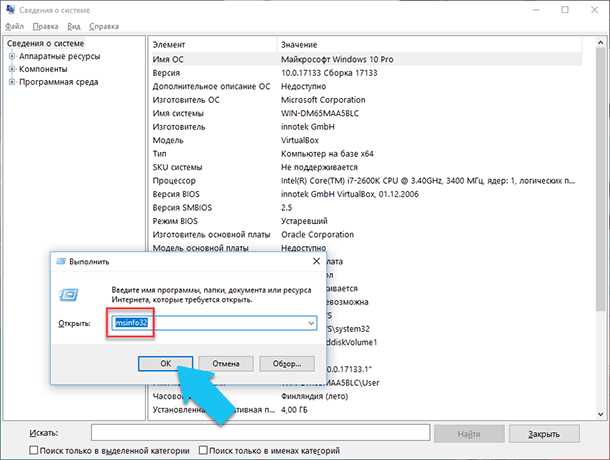Enable search only in category names

coord(203,450)
